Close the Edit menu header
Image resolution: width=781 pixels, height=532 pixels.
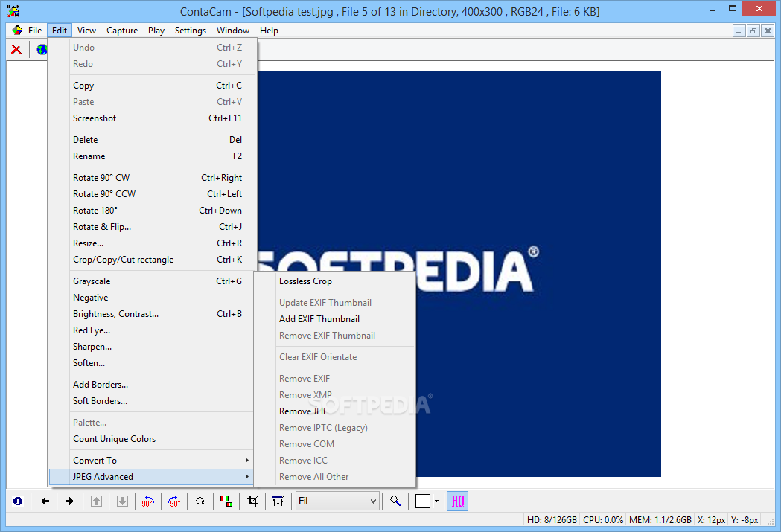[x=60, y=31]
